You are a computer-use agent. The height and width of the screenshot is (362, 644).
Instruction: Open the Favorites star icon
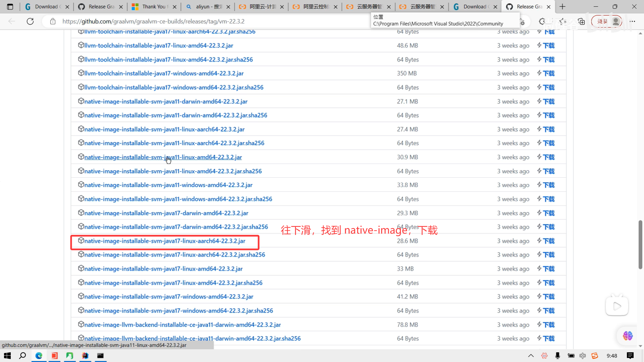pos(562,21)
